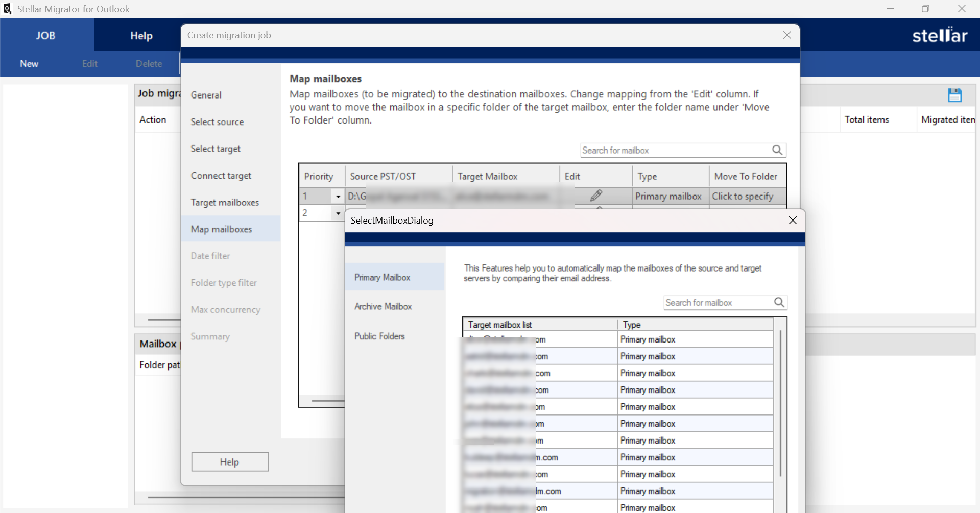980x513 pixels.
Task: Close the SelectMailboxDialog window
Action: tap(793, 220)
